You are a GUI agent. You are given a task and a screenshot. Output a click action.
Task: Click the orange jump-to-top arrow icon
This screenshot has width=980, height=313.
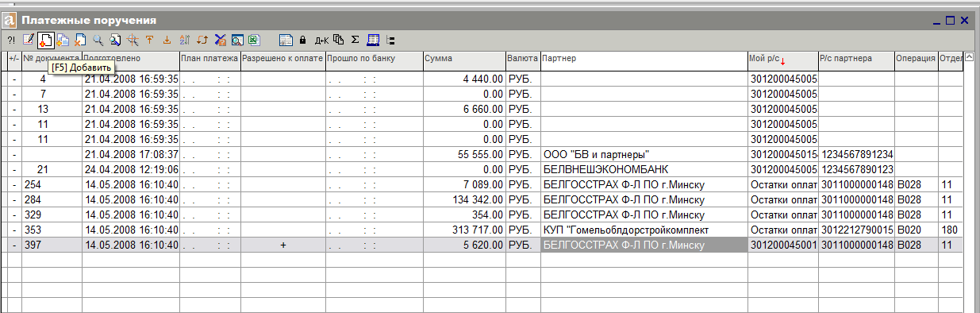click(x=149, y=40)
